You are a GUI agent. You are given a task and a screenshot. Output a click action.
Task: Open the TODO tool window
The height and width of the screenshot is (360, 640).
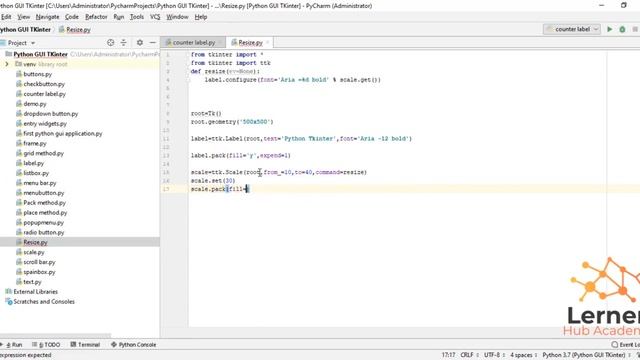pos(46,344)
